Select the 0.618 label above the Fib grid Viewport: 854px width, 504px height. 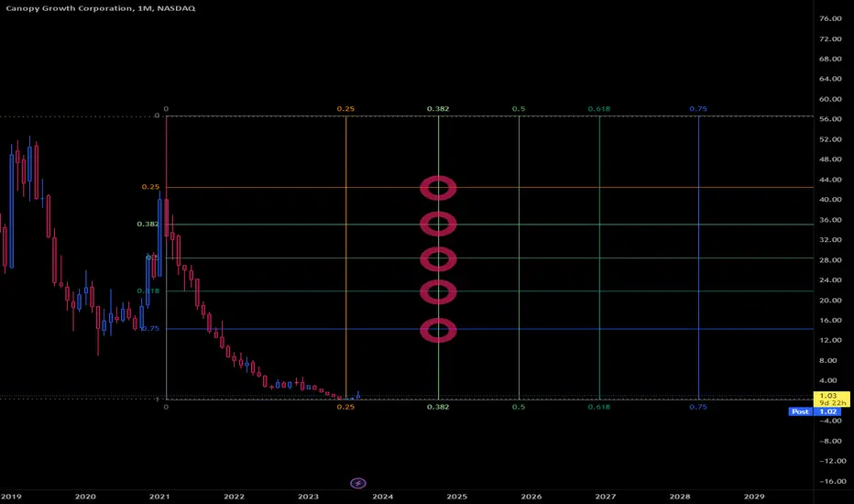click(599, 109)
